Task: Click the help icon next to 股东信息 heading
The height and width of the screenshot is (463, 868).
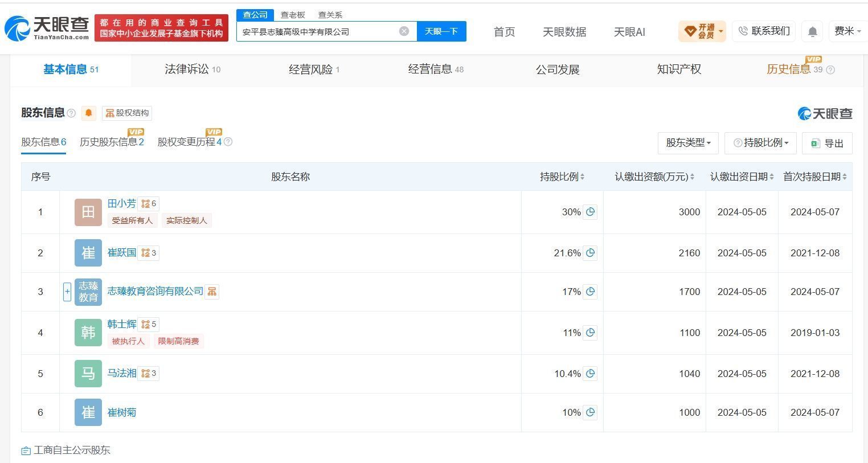Action: pyautogui.click(x=71, y=113)
